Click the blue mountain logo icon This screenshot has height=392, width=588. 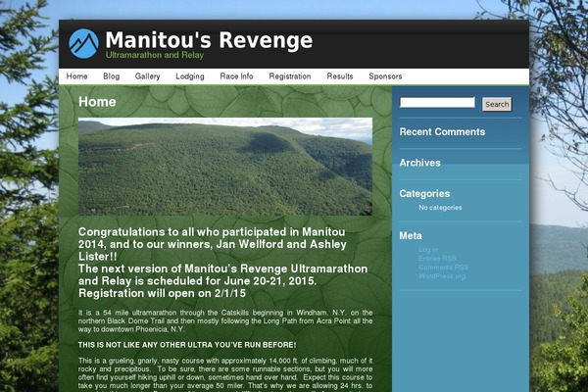point(83,43)
